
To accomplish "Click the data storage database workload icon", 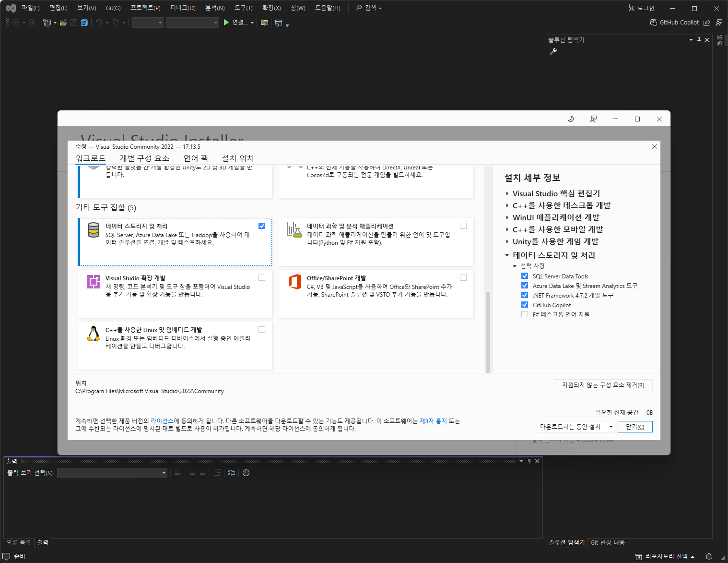I will point(94,230).
